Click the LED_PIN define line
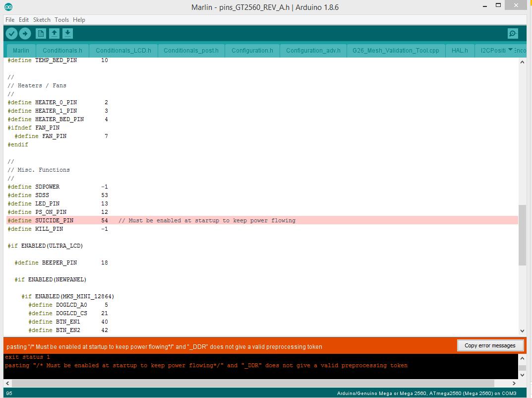 (x=58, y=203)
